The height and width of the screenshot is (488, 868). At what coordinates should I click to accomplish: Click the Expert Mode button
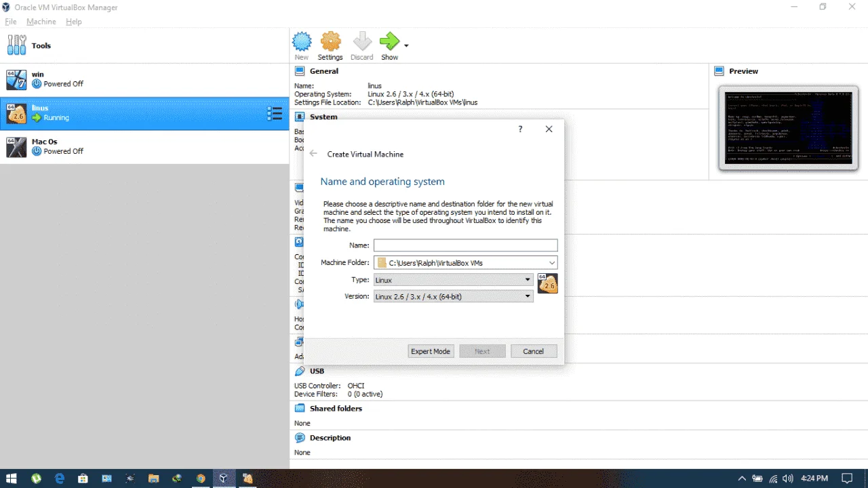[431, 351]
